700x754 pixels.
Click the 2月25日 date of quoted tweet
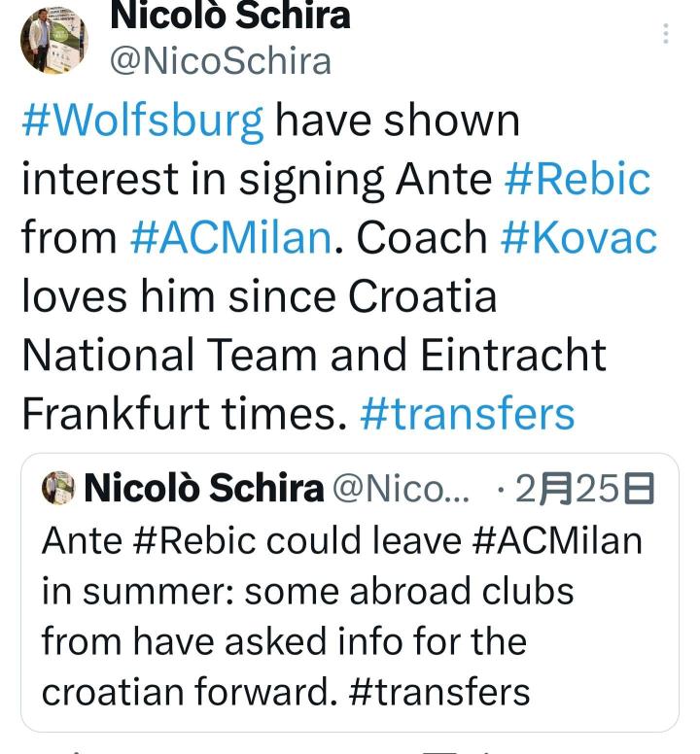tap(583, 489)
